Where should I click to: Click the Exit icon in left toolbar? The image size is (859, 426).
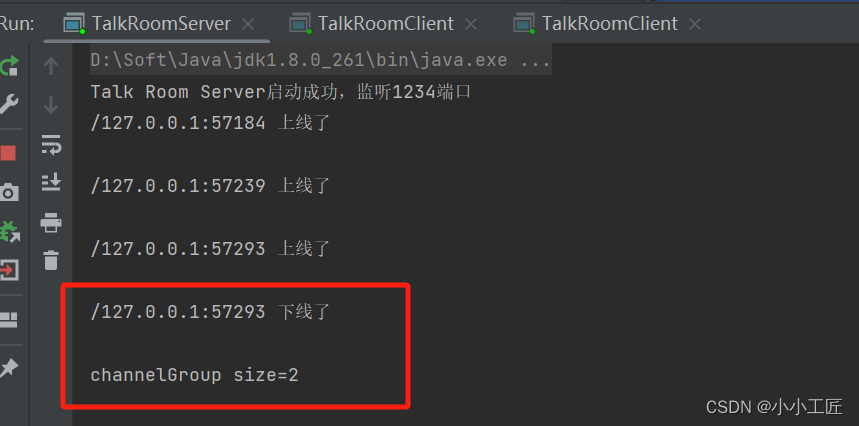point(9,270)
